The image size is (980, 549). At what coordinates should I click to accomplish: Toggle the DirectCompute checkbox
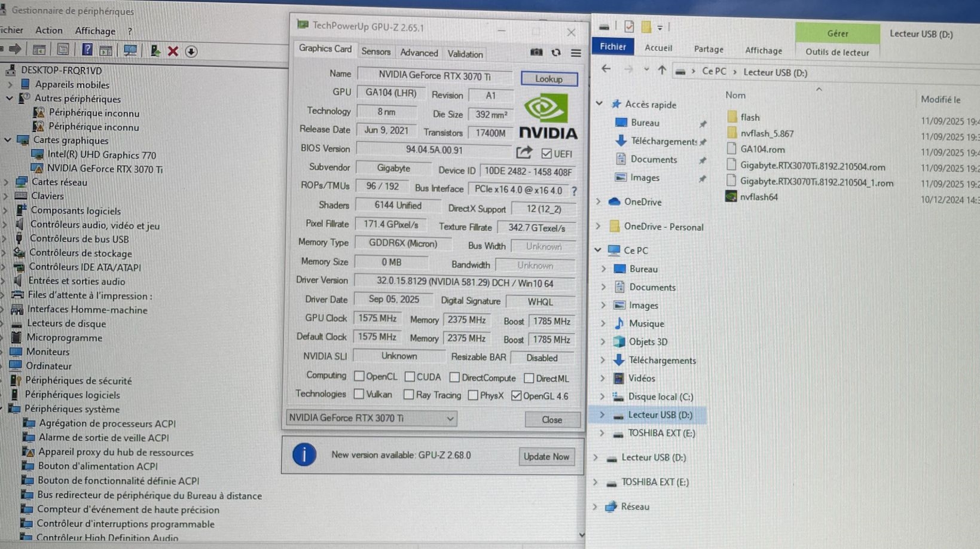[454, 377]
